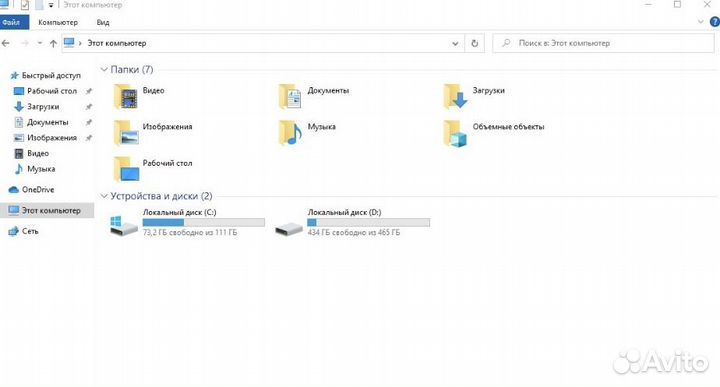Open the Документы folder icon
The image size is (720, 387).
point(290,97)
